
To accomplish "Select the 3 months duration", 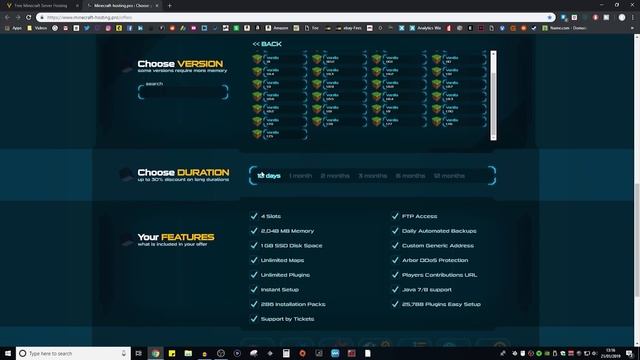I will click(373, 176).
